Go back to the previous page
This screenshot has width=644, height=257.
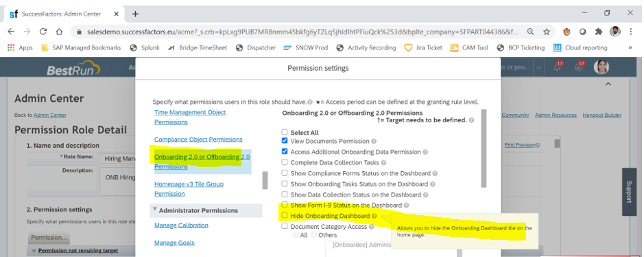(11, 32)
